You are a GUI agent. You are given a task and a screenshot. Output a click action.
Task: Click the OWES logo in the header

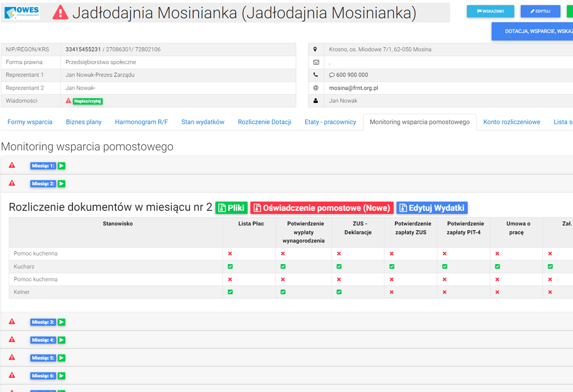point(22,13)
